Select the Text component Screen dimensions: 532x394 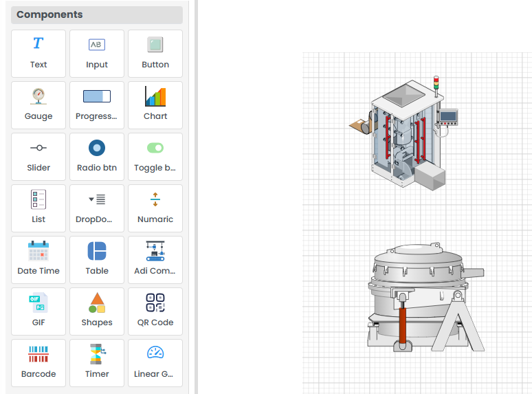(x=38, y=54)
